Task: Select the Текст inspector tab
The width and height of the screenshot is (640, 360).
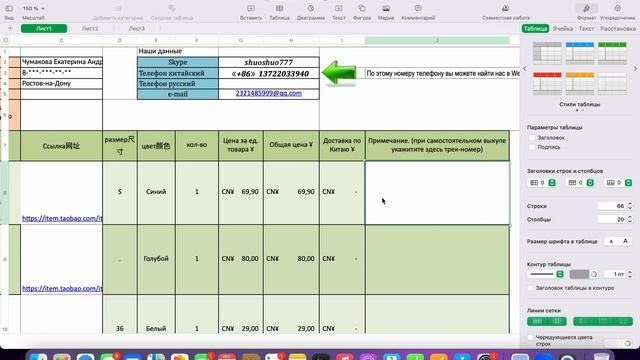Action: (587, 29)
